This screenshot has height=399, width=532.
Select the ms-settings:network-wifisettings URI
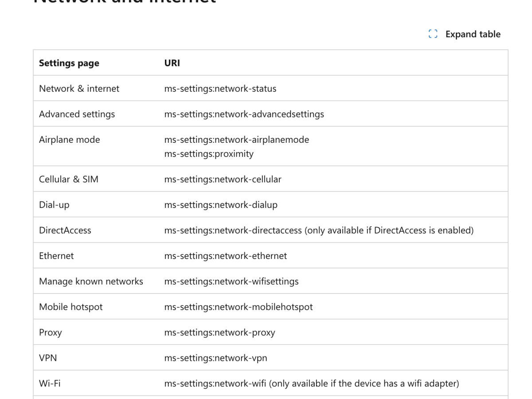coord(231,281)
